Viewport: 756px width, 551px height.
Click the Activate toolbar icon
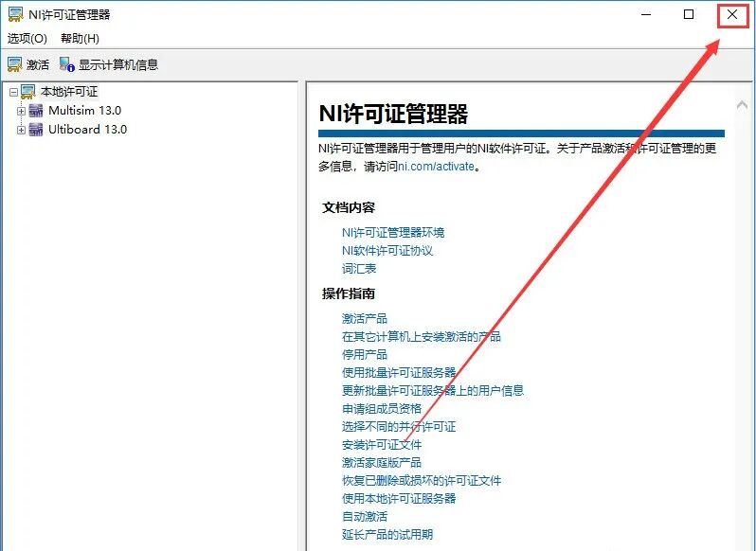point(15,65)
